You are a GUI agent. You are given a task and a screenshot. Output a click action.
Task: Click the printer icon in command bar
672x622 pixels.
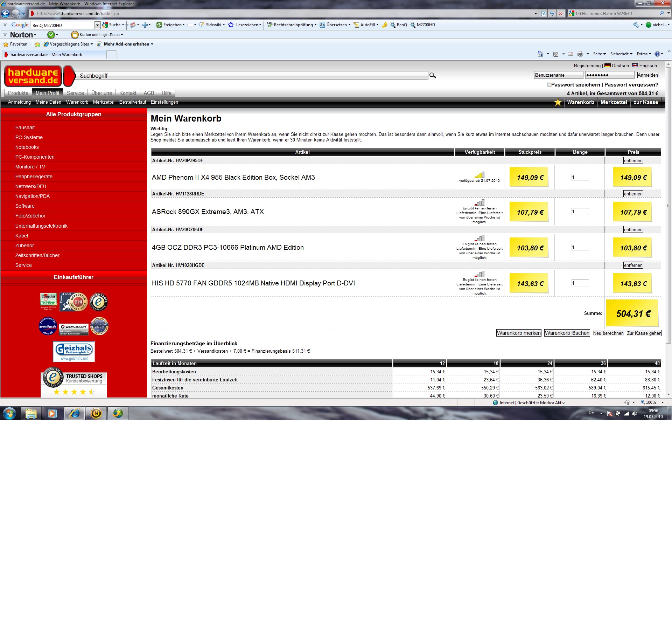tap(580, 54)
